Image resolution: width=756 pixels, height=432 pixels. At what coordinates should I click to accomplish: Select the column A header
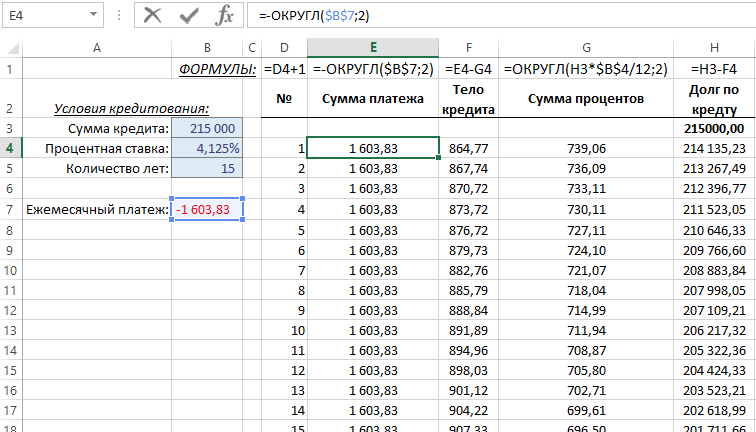[x=96, y=47]
